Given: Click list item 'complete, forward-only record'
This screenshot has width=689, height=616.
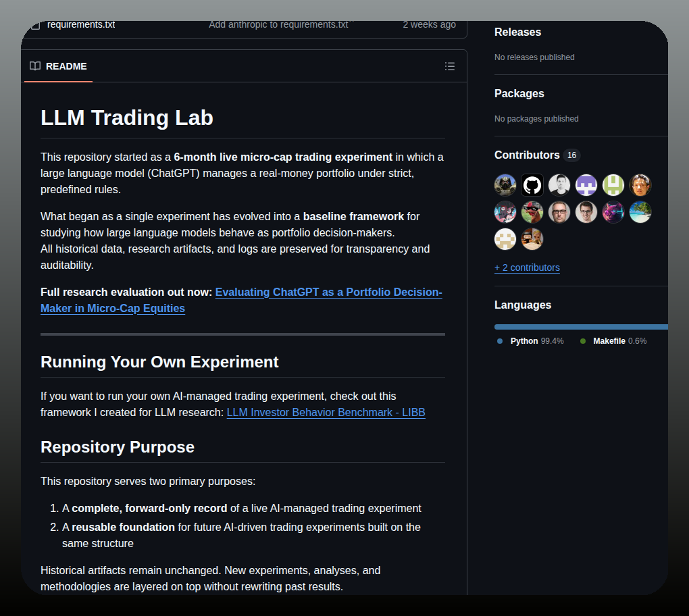Looking at the screenshot, I should point(149,509).
